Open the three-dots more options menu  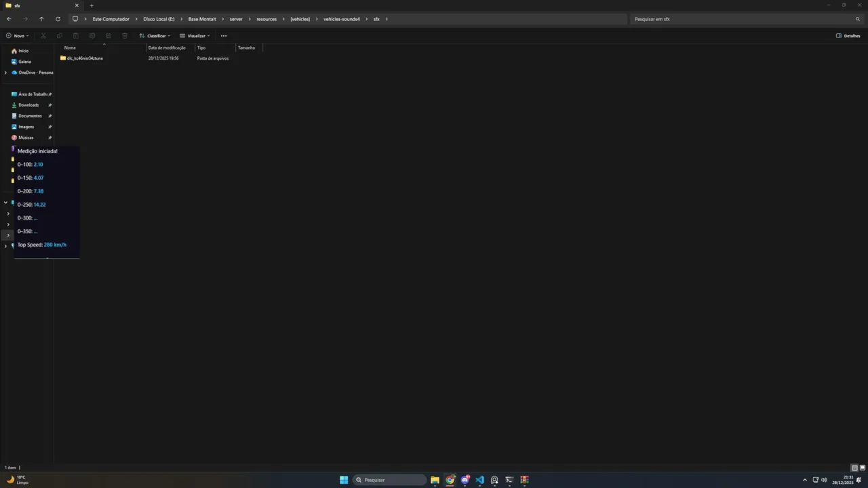click(224, 36)
